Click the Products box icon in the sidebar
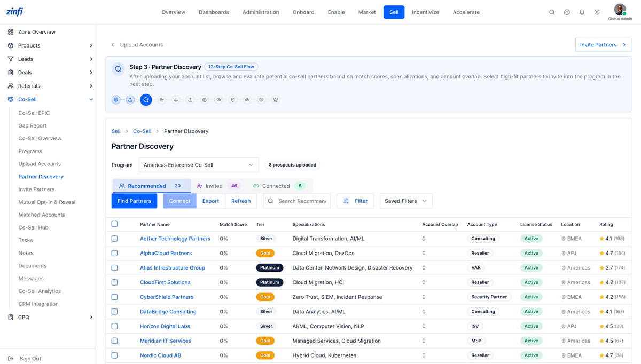641x364 pixels. pyautogui.click(x=11, y=45)
